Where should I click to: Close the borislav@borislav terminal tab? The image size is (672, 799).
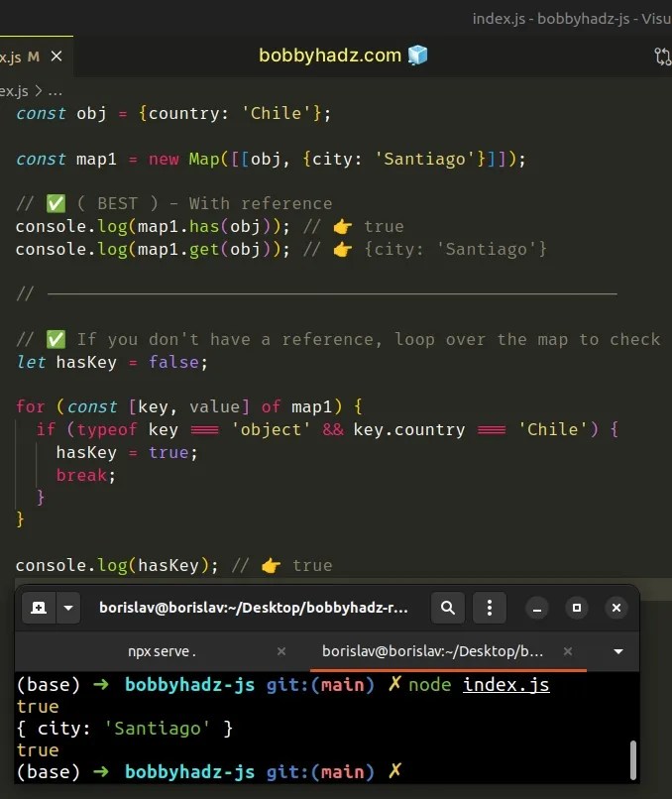tap(568, 651)
